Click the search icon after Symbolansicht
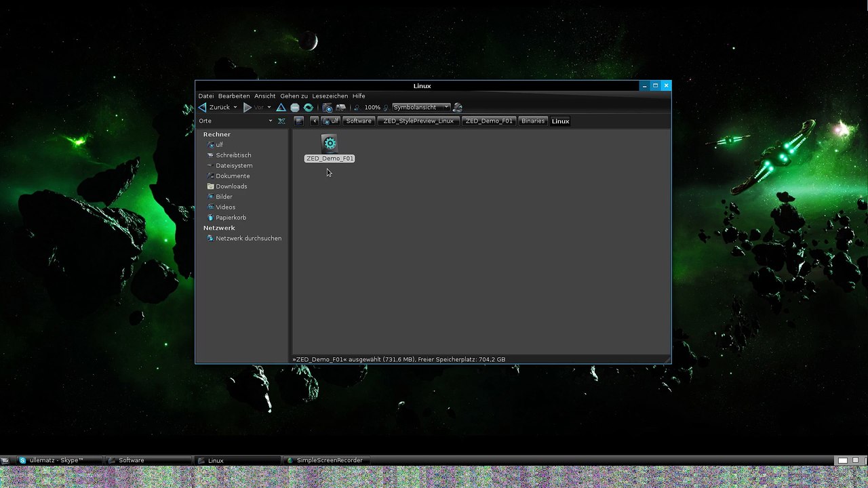The width and height of the screenshot is (868, 488). (x=458, y=107)
